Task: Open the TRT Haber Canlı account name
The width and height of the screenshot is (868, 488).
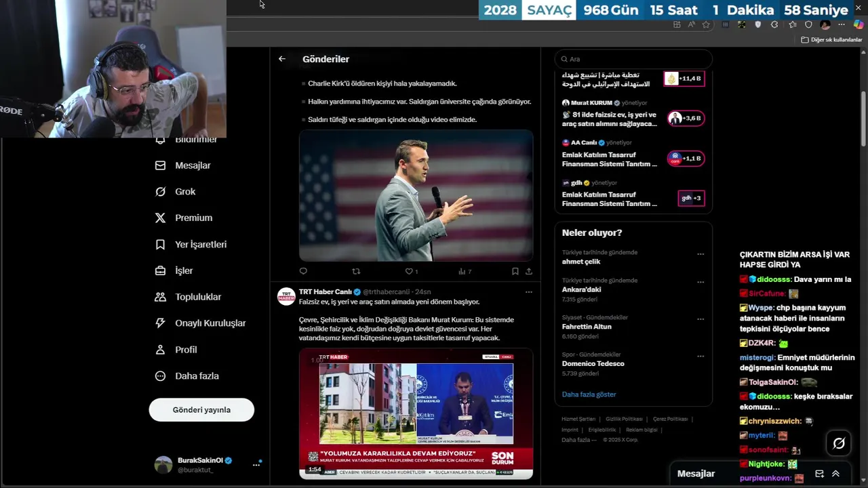Action: (x=325, y=292)
